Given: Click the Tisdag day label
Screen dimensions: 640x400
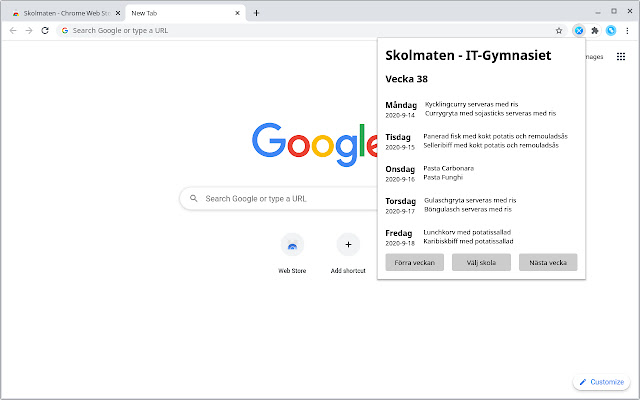Looking at the screenshot, I should pos(398,137).
